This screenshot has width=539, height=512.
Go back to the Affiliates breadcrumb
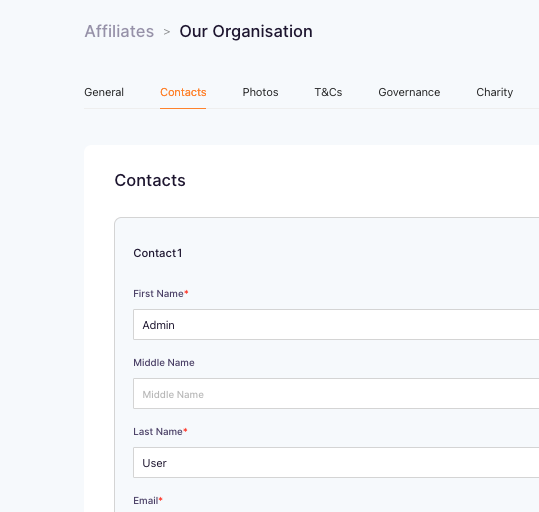(119, 31)
